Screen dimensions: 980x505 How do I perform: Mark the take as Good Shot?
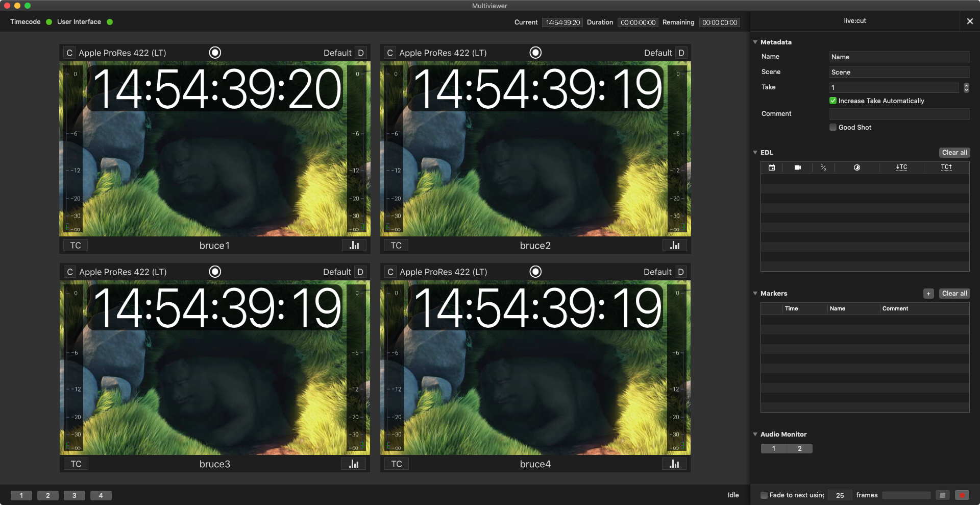[x=833, y=128]
